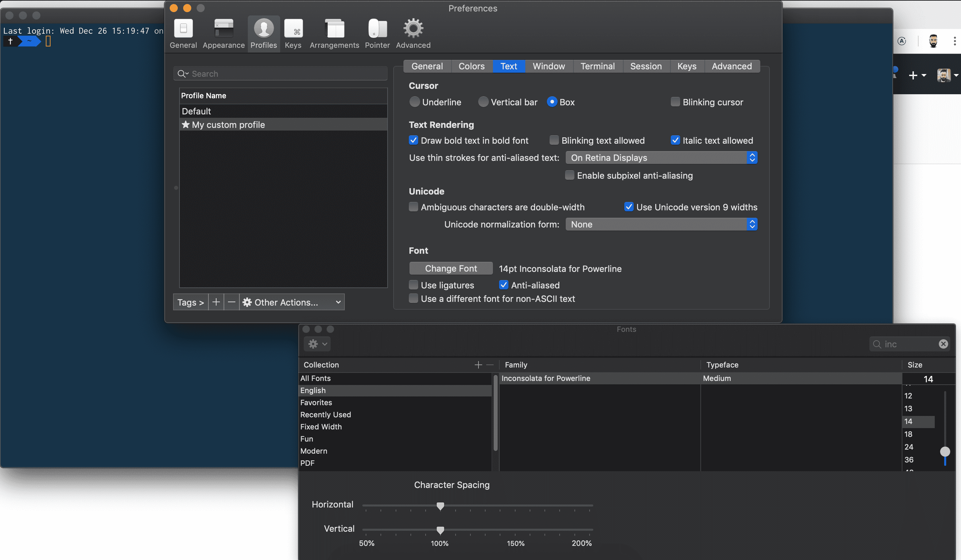Select the Box cursor option
Image resolution: width=961 pixels, height=560 pixels.
click(x=552, y=102)
